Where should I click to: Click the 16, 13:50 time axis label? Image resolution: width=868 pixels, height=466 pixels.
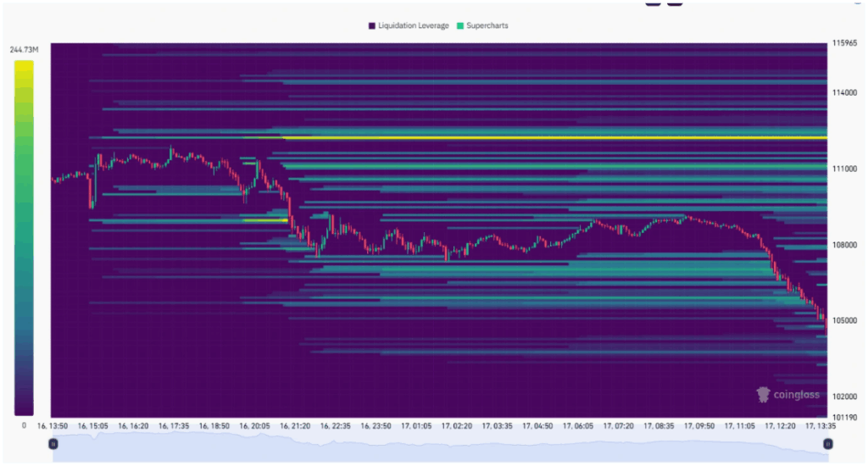tap(53, 426)
